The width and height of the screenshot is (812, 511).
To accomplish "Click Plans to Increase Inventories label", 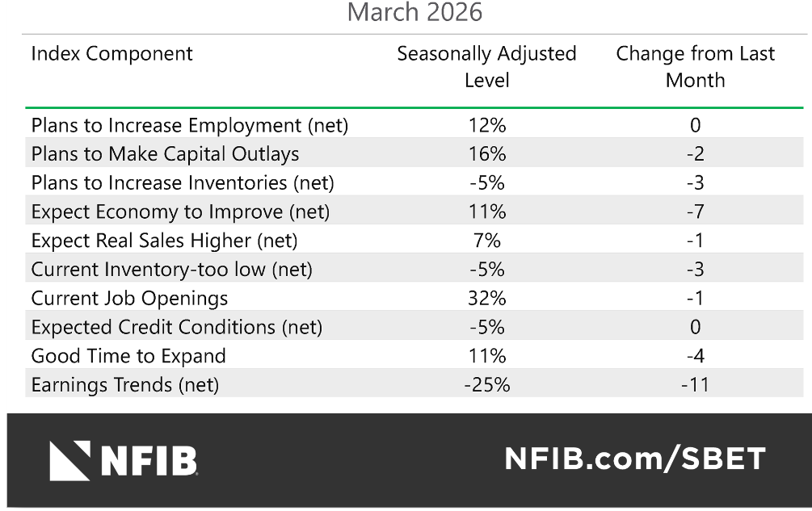I will tap(183, 183).
